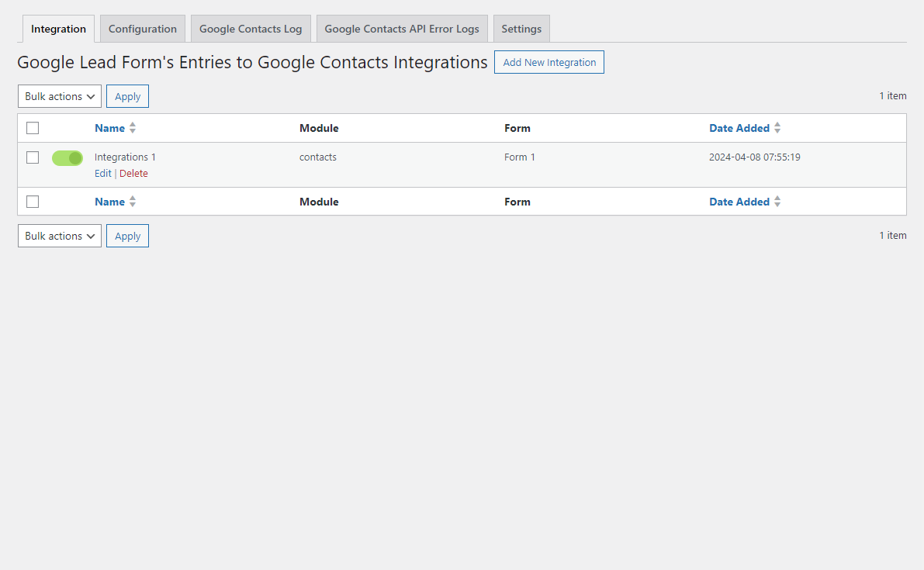Open Google Contacts API Error Logs tab
The width and height of the screenshot is (924, 570).
point(402,29)
